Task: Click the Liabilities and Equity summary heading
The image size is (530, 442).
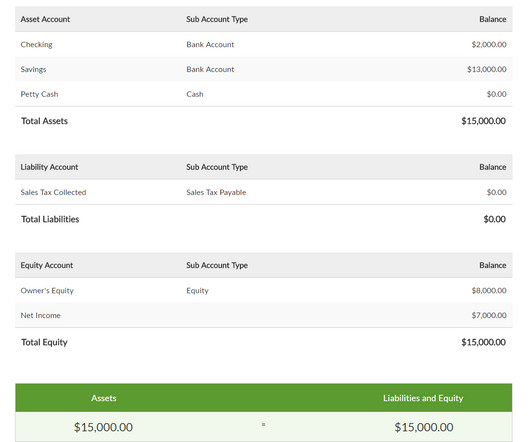Action: (423, 398)
